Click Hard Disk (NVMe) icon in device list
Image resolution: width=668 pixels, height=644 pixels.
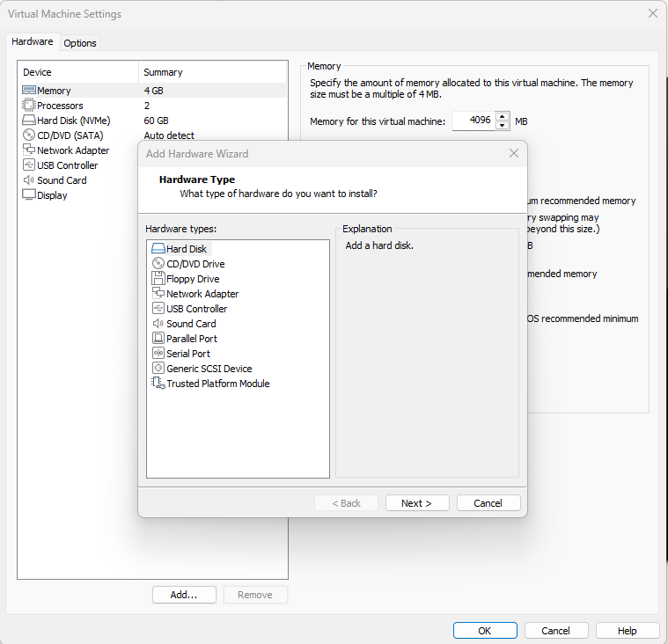click(28, 121)
